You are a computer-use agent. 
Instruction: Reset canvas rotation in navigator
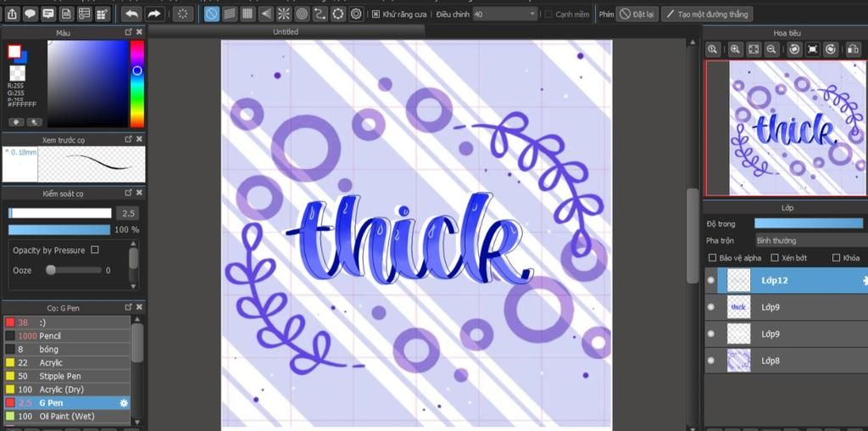(x=813, y=49)
